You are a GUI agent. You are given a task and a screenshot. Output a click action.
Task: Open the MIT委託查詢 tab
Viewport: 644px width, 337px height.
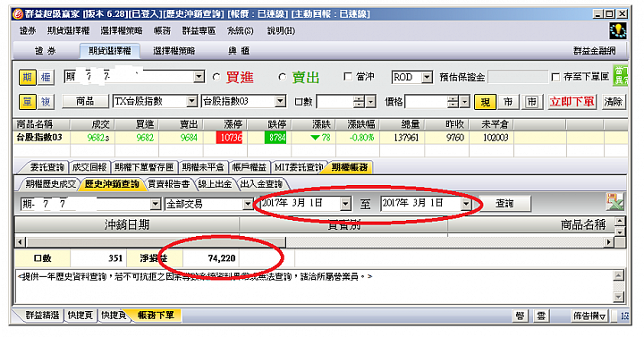298,167
